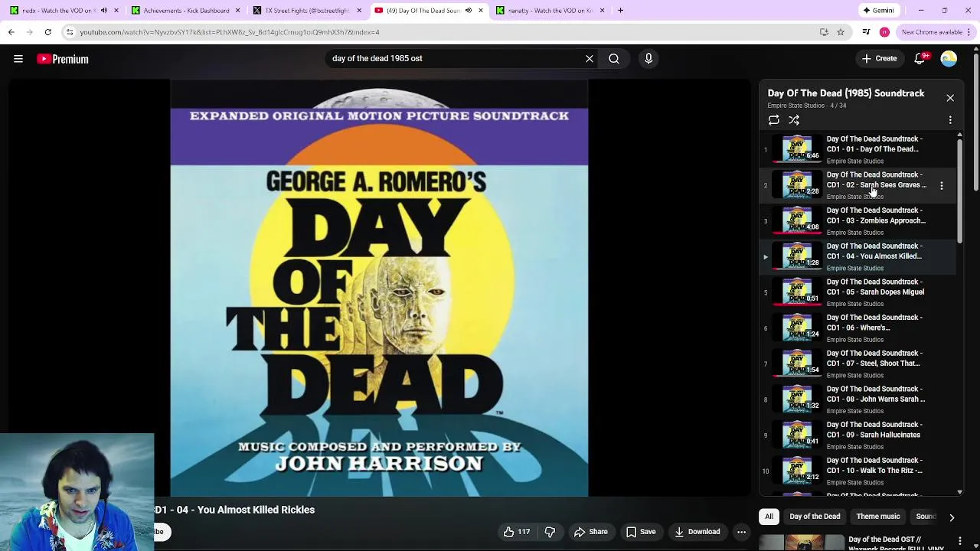This screenshot has width=980, height=551.
Task: View site information icon in address bar
Action: [70, 32]
